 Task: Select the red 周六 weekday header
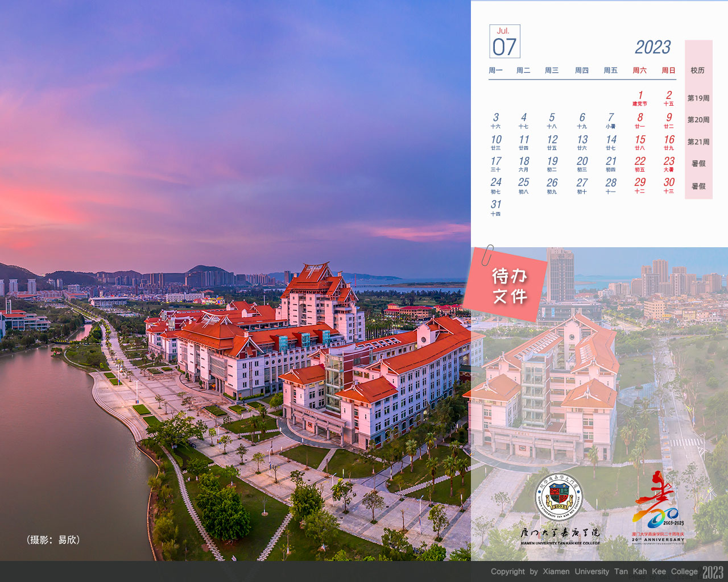(x=639, y=70)
